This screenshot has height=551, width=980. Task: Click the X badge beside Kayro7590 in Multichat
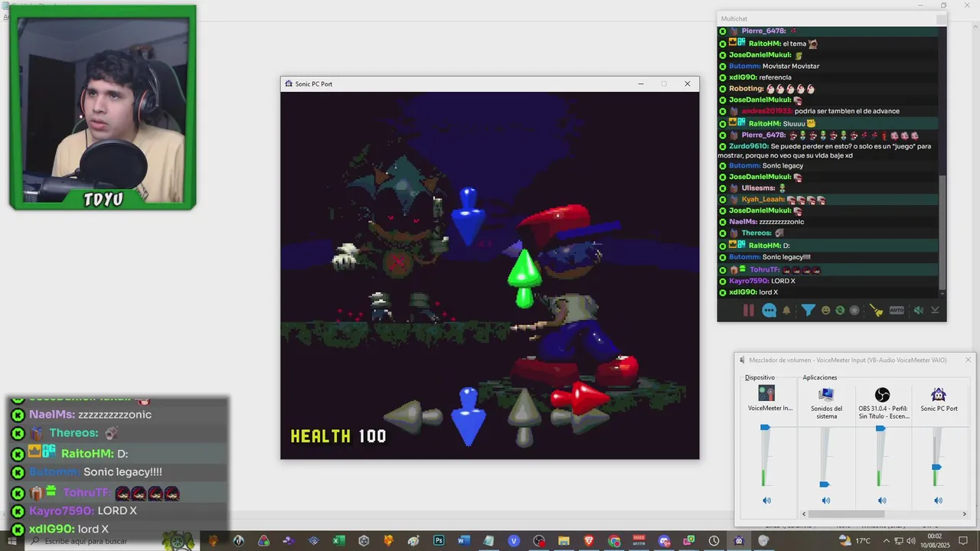click(723, 281)
